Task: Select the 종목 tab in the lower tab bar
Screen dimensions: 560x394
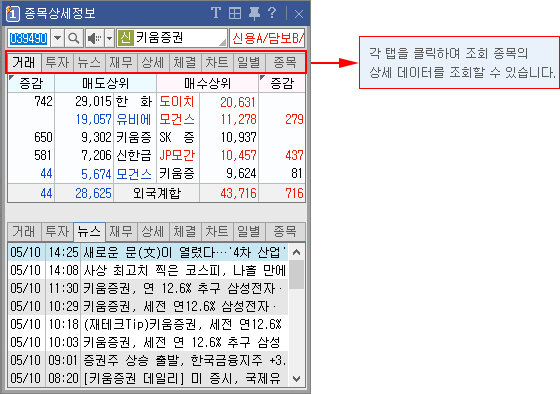Action: (285, 231)
